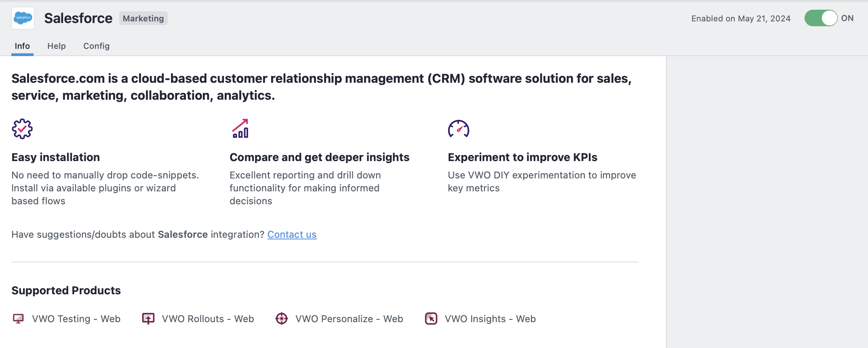Click the VWO Rollouts - Web label

tap(208, 319)
